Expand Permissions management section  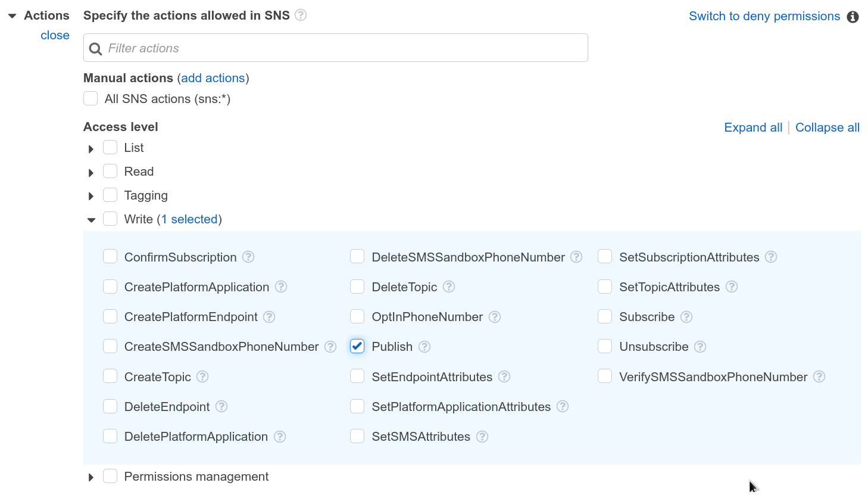click(91, 477)
